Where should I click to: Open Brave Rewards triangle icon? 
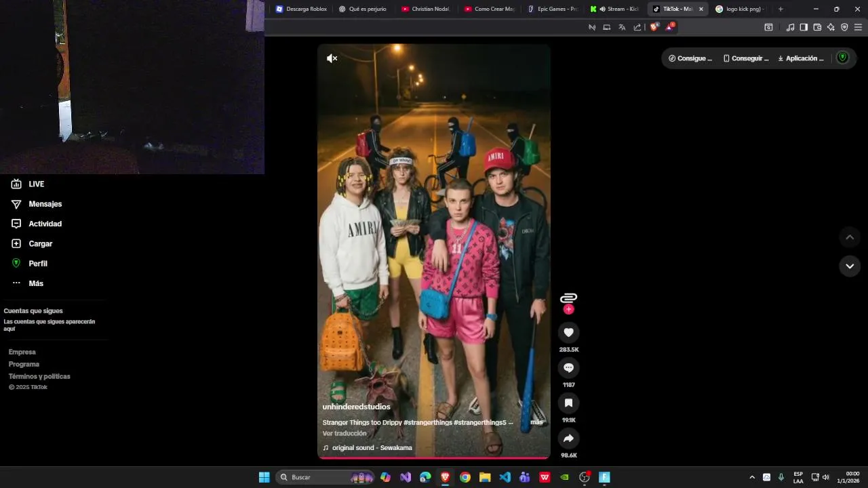(670, 27)
